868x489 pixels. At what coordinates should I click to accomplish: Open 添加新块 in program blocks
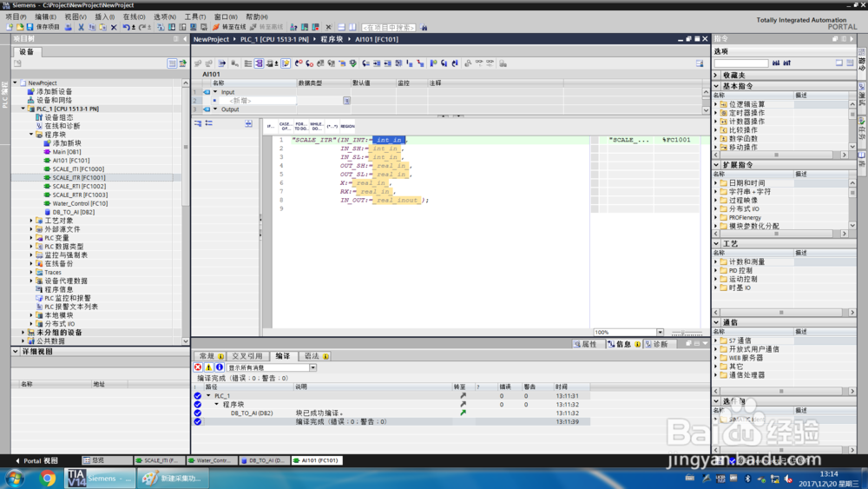(x=67, y=143)
